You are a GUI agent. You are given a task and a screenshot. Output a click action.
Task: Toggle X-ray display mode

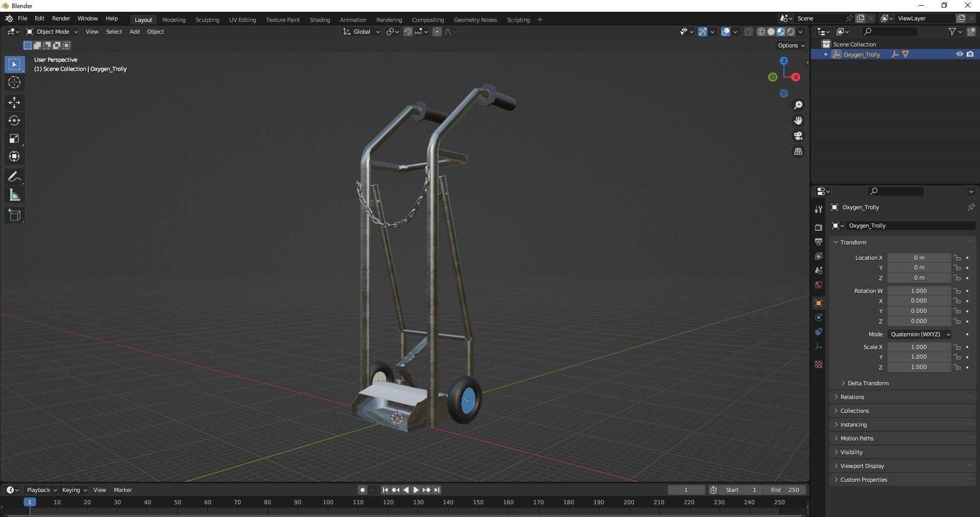(x=749, y=32)
